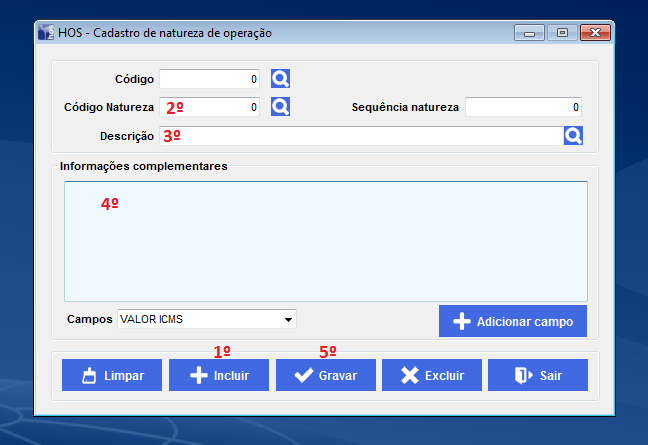Click the HOS application icon in title bar
Viewport: 648px width, 445px height.
[x=46, y=33]
